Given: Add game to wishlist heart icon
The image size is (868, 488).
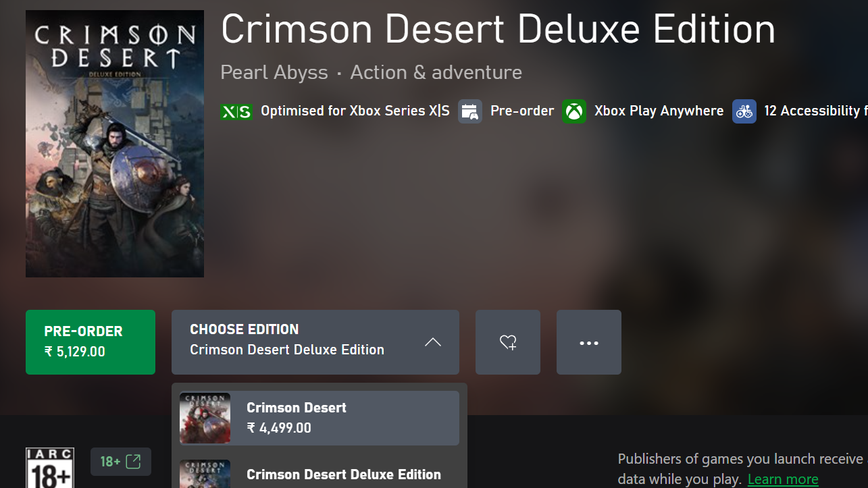Looking at the screenshot, I should [508, 342].
